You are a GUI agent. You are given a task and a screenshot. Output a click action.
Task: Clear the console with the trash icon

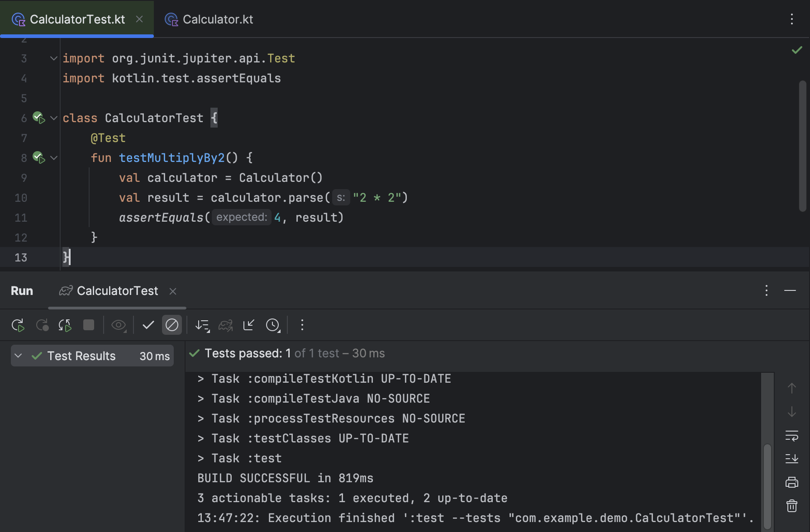click(x=792, y=505)
